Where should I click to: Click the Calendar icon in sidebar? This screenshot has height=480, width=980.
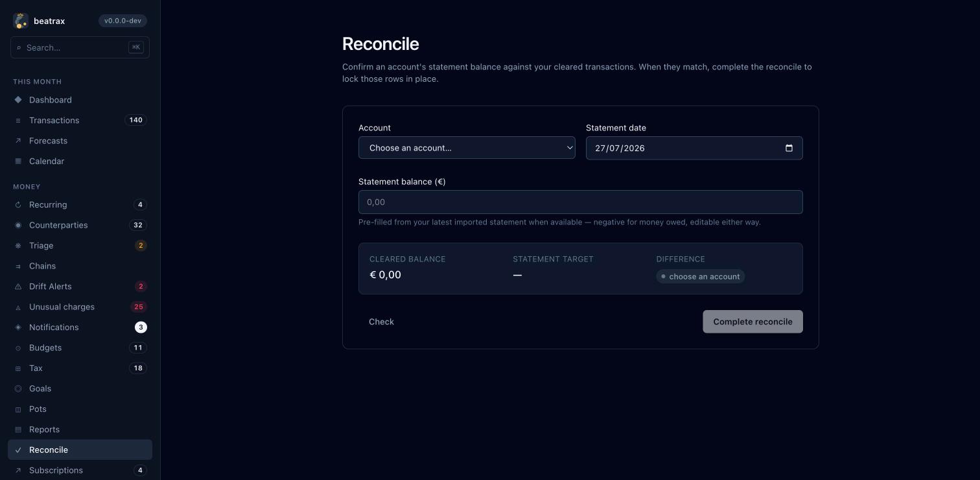pos(18,162)
